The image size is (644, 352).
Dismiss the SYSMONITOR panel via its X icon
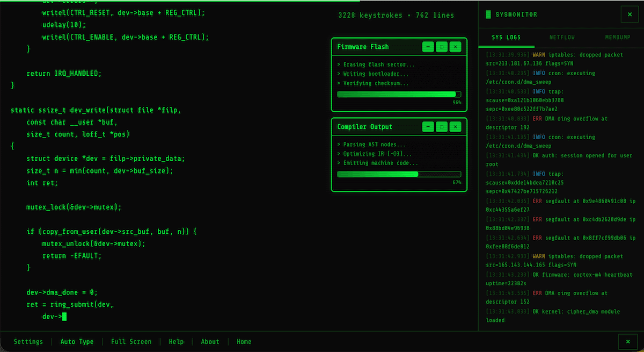coord(629,14)
